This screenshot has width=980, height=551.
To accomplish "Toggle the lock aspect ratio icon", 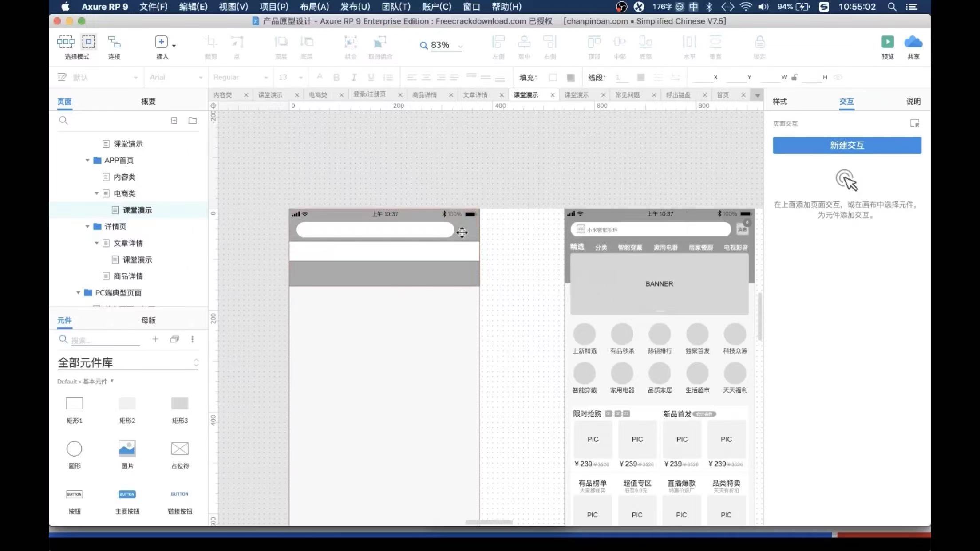I will coord(794,77).
